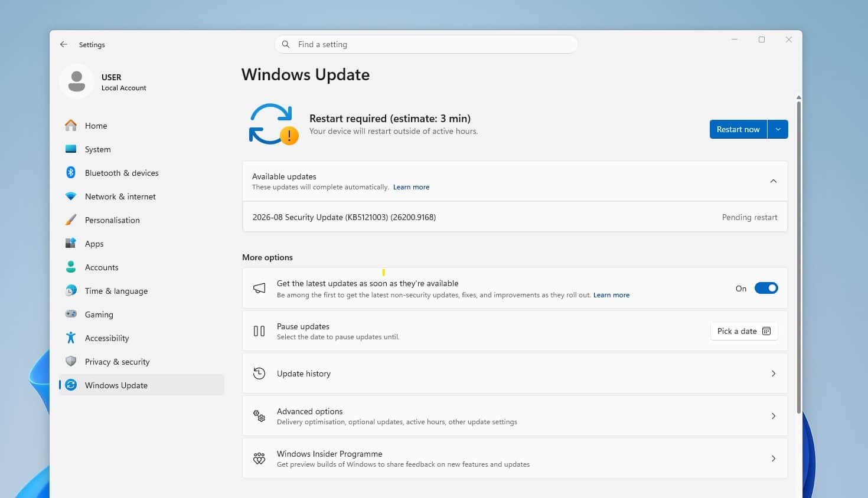Open Learn more for latest updates
Image resolution: width=868 pixels, height=498 pixels.
click(x=611, y=295)
